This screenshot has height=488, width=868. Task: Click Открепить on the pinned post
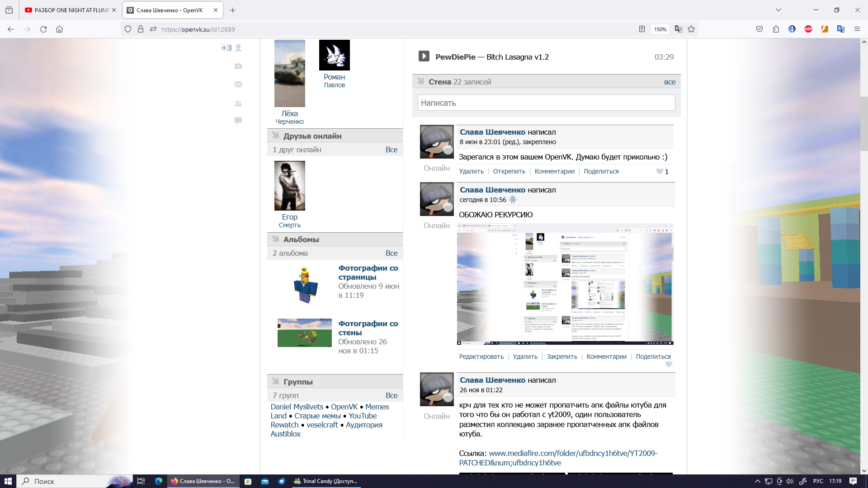point(509,171)
